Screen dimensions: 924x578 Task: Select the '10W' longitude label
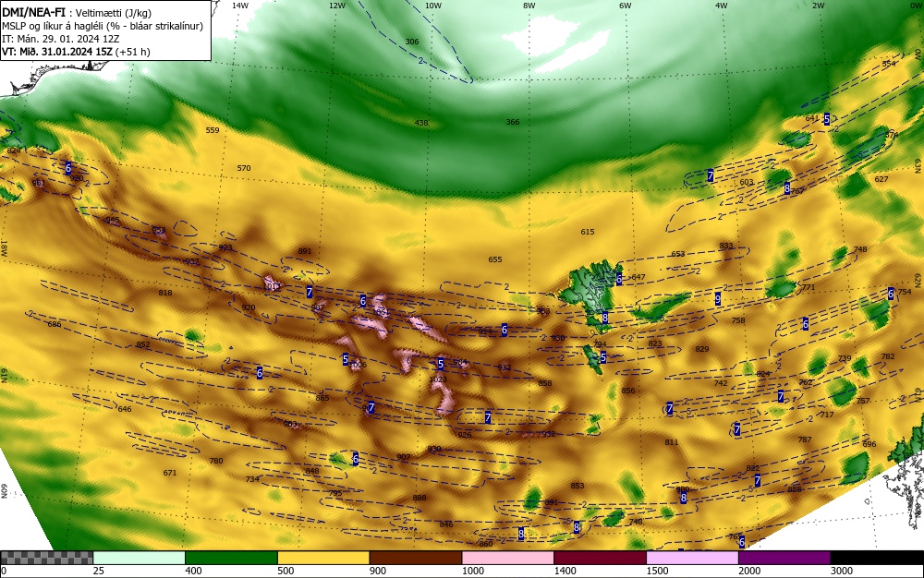point(433,6)
